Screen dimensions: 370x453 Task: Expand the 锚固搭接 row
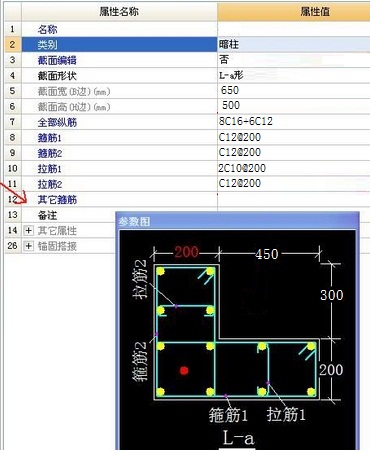[29, 246]
